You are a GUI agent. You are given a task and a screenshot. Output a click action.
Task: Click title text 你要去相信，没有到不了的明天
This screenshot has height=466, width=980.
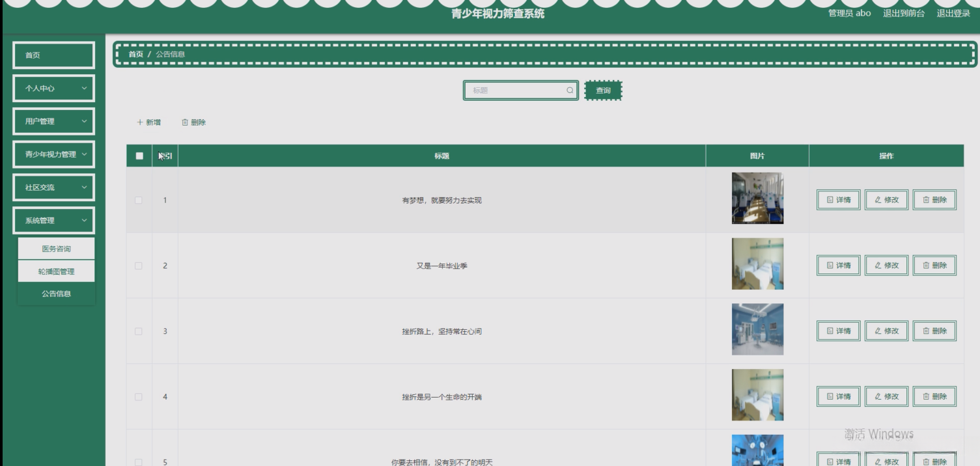coord(441,462)
